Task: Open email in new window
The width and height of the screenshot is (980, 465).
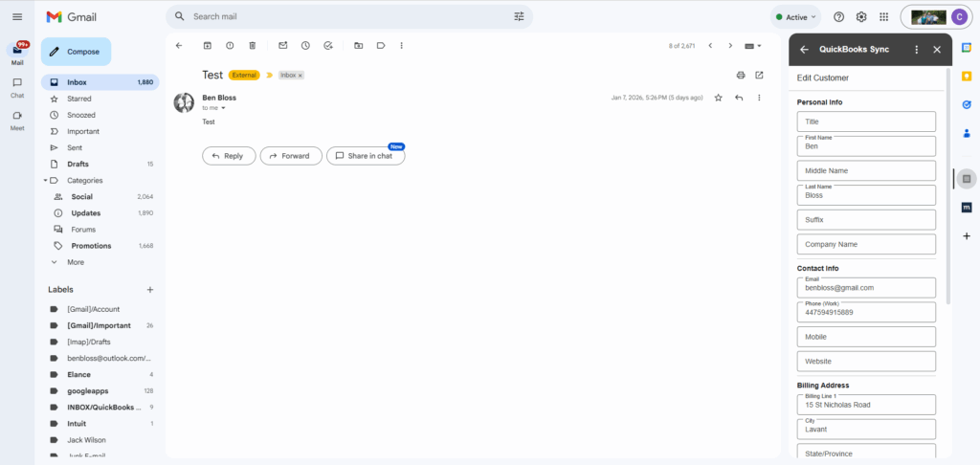Action: pos(759,75)
